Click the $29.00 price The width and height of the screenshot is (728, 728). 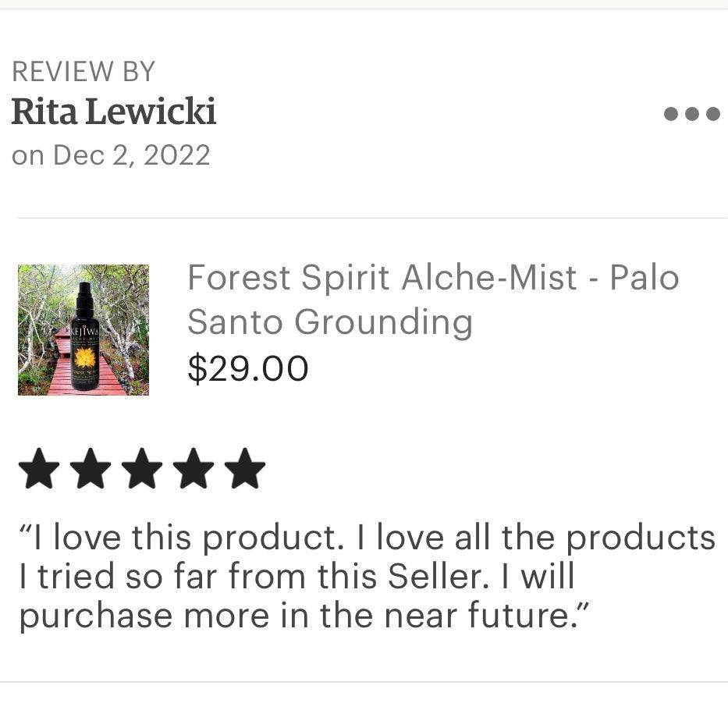(248, 368)
